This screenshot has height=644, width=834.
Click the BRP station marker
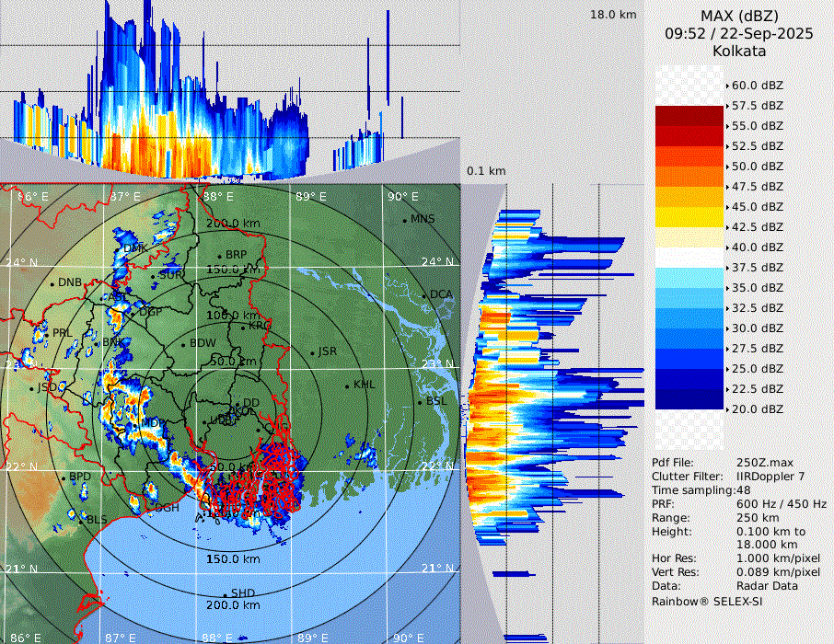pos(220,256)
